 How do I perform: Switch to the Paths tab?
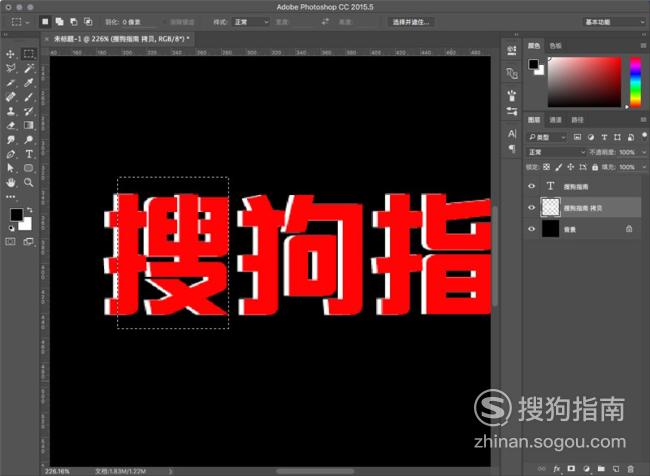577,120
